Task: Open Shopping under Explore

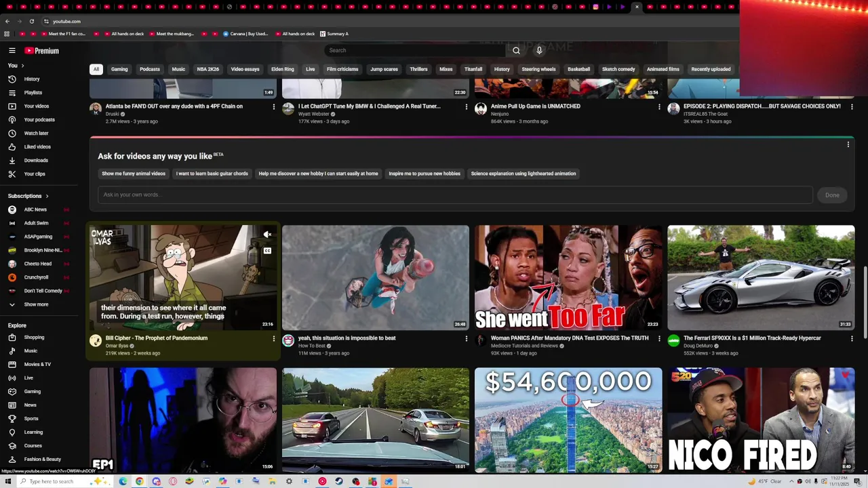Action: click(33, 338)
